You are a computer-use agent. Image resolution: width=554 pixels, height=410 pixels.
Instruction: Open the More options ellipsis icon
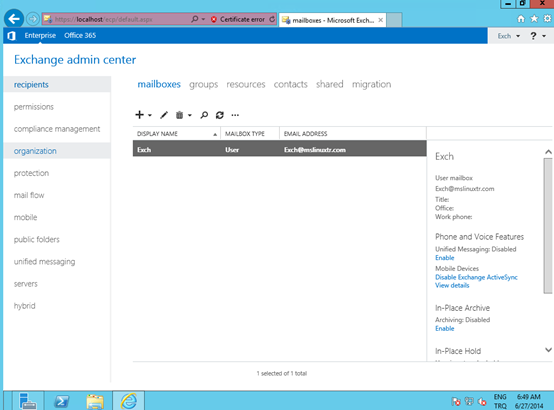pyautogui.click(x=235, y=115)
